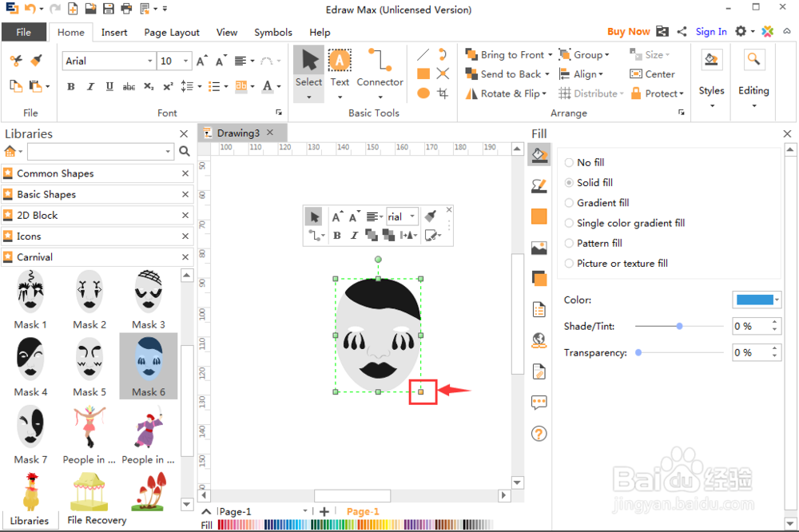Click the cut scissors icon
The width and height of the screenshot is (799, 532).
tap(16, 61)
